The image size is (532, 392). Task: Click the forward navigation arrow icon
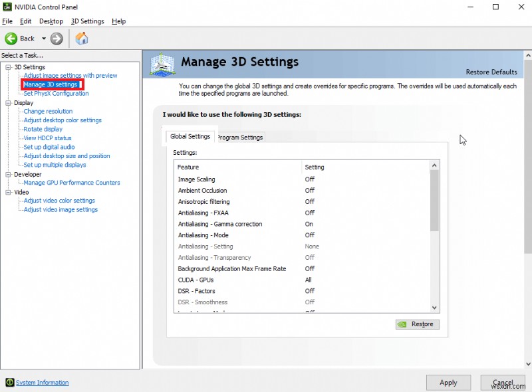(57, 39)
